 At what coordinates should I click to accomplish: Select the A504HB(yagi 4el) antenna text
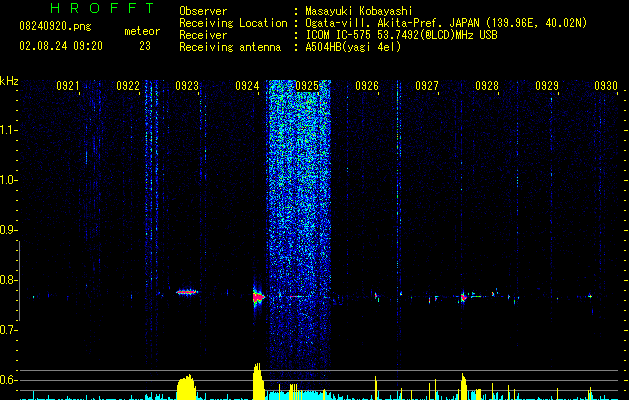tap(353, 47)
